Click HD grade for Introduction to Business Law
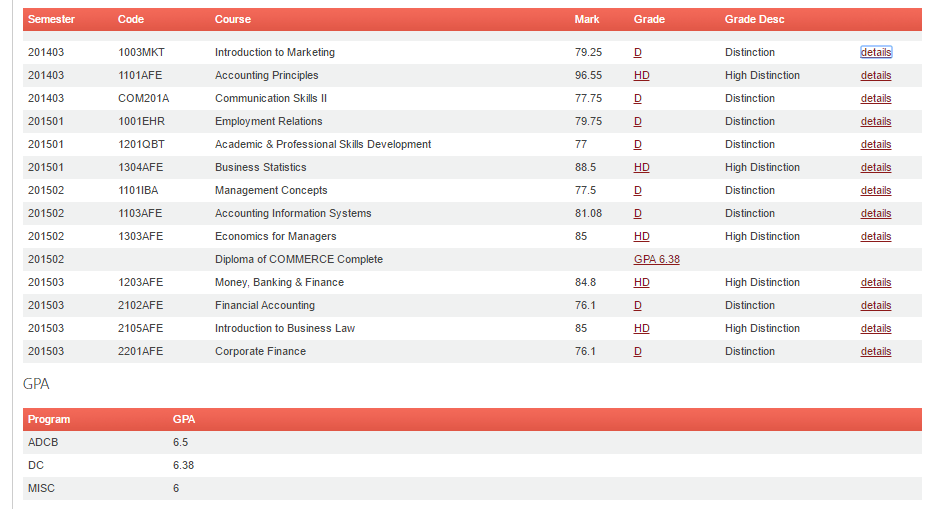 pyautogui.click(x=641, y=328)
